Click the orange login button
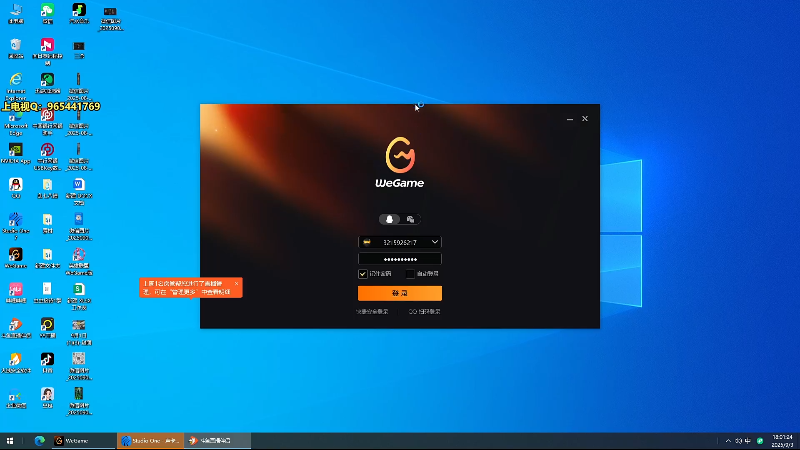800x450 pixels. (x=400, y=293)
